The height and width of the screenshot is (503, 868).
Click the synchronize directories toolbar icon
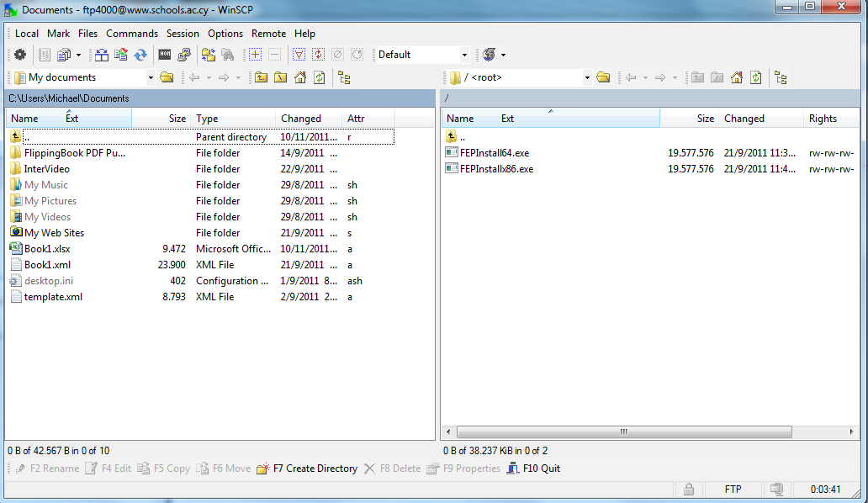[x=121, y=54]
